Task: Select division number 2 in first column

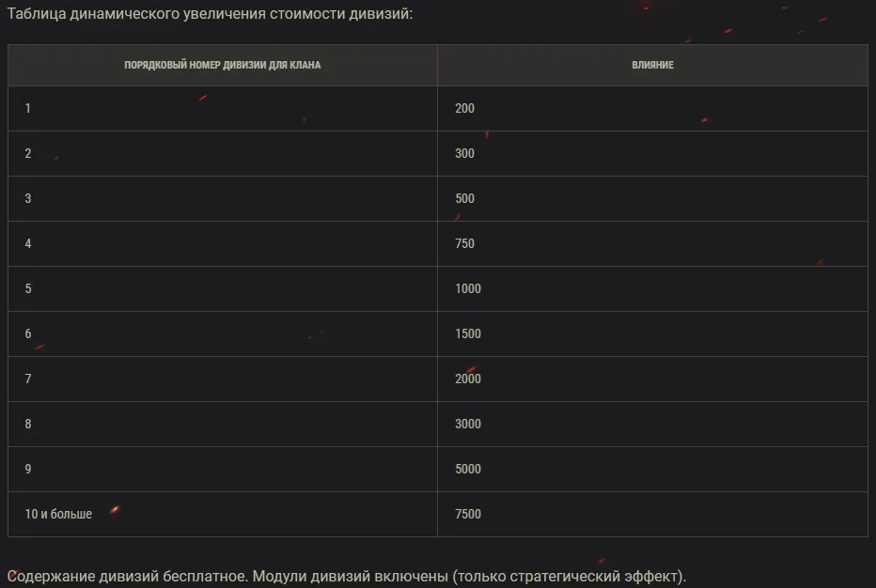Action: click(x=28, y=154)
